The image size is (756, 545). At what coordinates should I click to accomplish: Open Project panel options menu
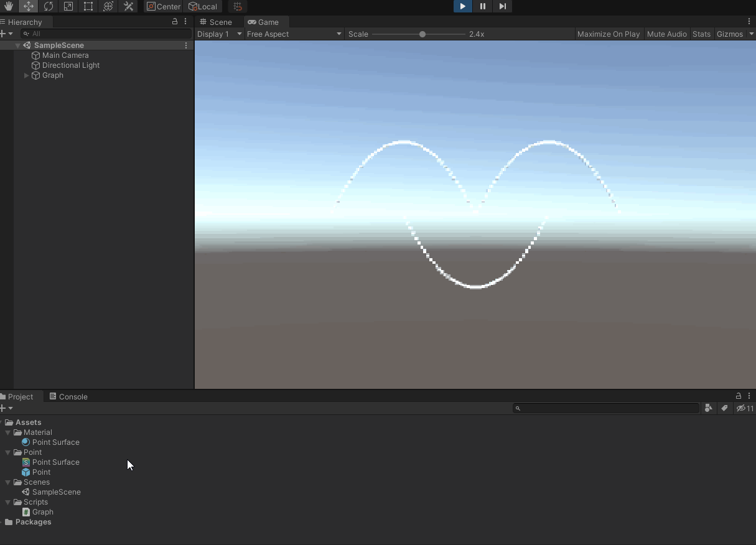(x=749, y=396)
